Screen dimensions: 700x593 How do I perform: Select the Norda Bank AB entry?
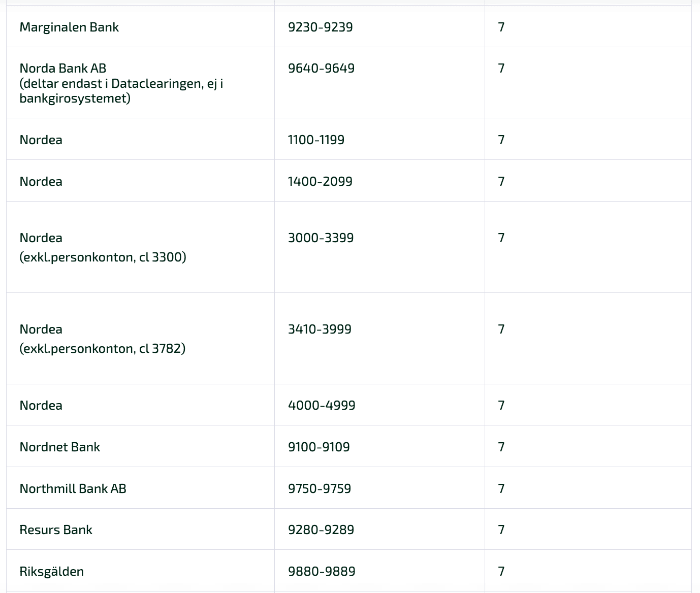pos(121,83)
